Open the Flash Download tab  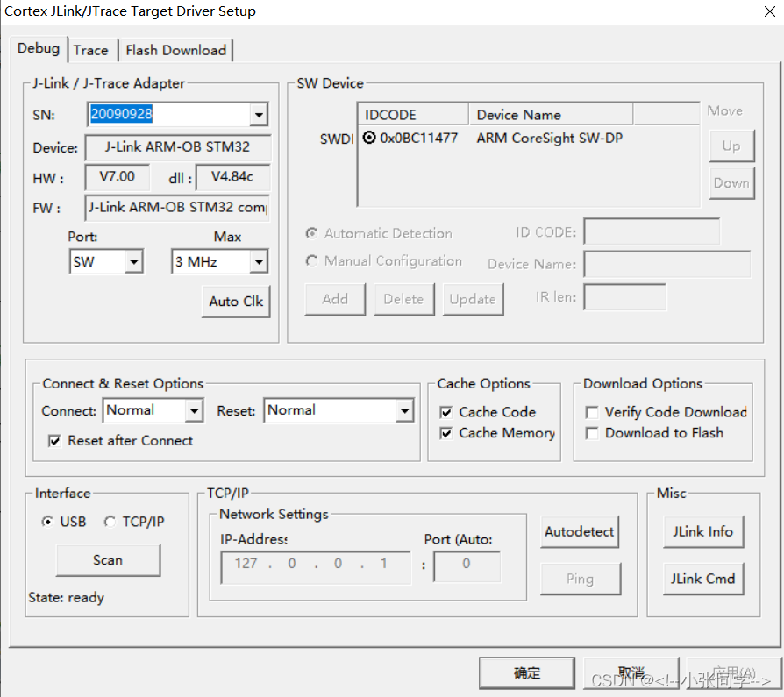pyautogui.click(x=176, y=51)
